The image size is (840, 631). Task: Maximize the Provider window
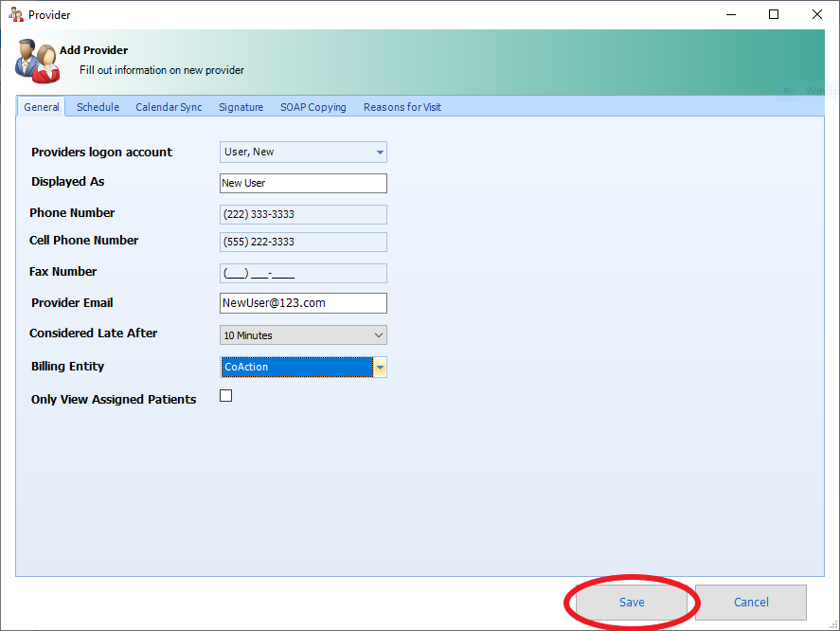pos(774,14)
